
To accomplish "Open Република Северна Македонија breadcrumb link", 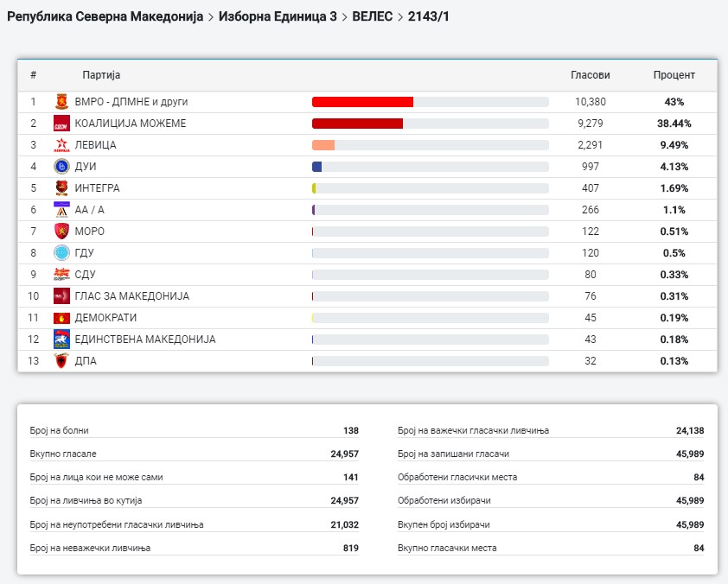I will coord(105,16).
